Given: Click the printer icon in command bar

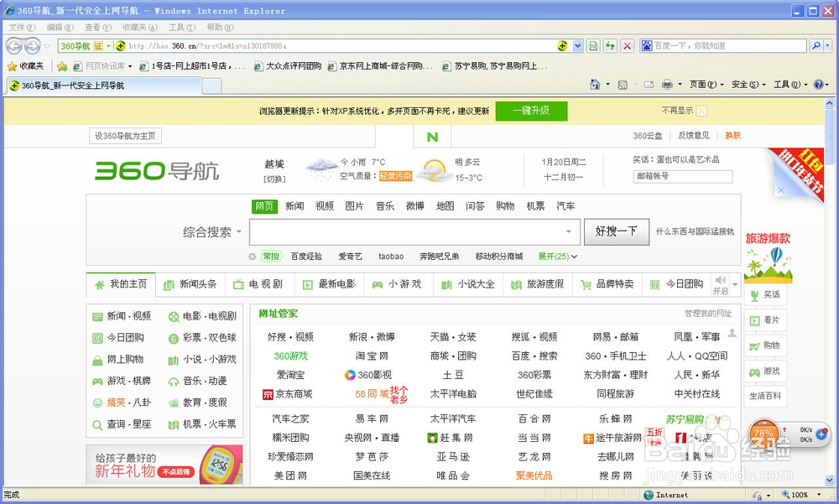Looking at the screenshot, I should pyautogui.click(x=667, y=85).
